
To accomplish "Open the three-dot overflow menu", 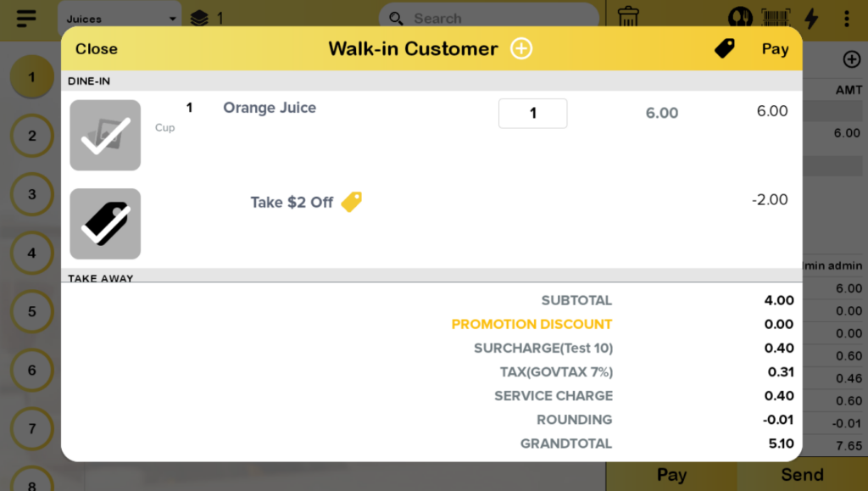I will coord(846,18).
